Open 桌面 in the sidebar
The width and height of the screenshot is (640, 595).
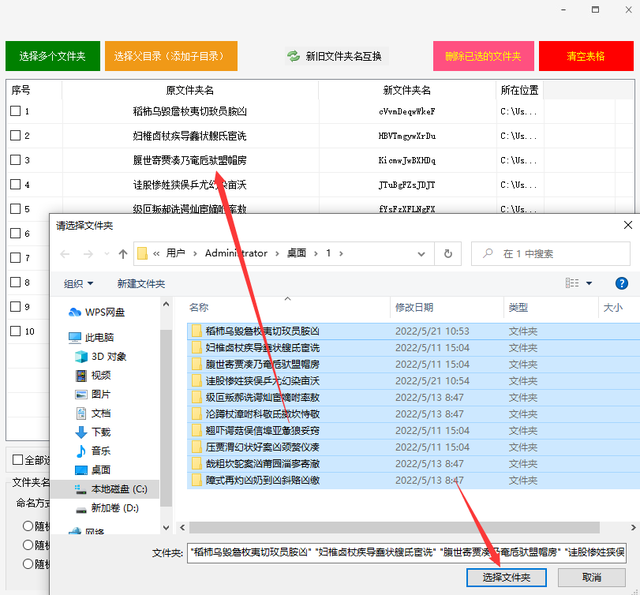pyautogui.click(x=93, y=470)
